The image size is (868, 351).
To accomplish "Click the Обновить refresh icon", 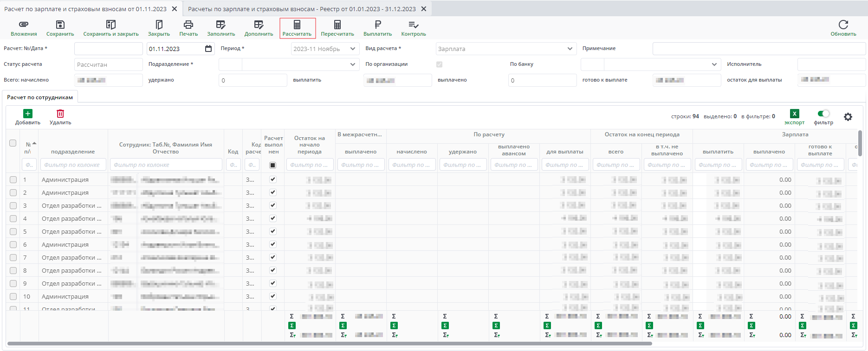I will point(843,25).
